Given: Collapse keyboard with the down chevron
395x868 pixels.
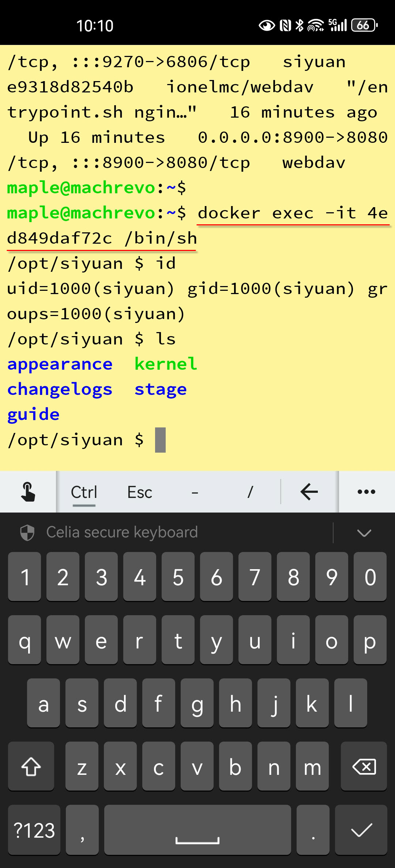Looking at the screenshot, I should click(x=364, y=533).
